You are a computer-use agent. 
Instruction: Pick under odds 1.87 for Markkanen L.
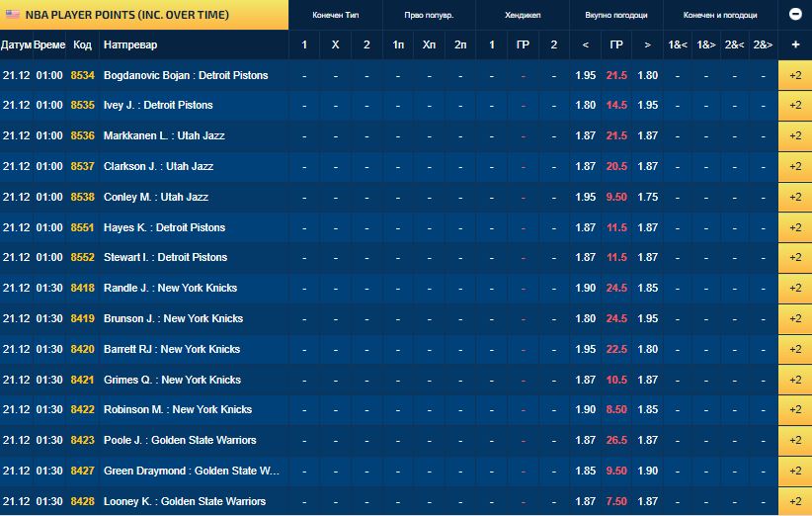(x=586, y=135)
